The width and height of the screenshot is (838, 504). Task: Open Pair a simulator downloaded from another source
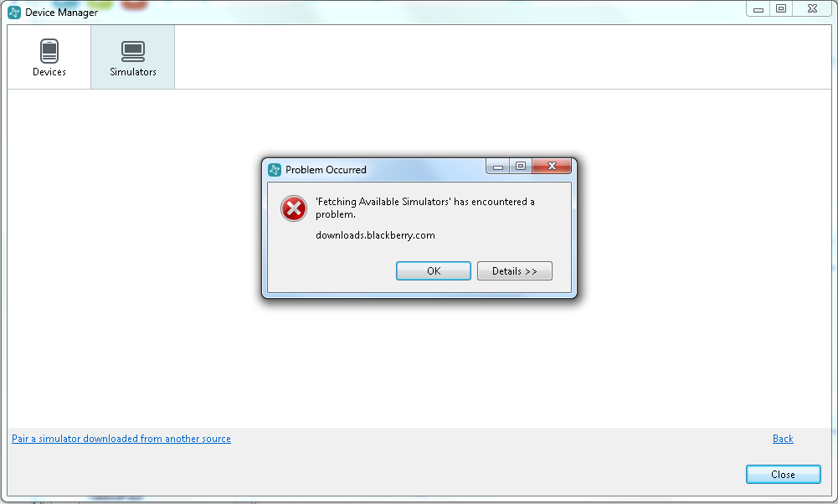[121, 438]
